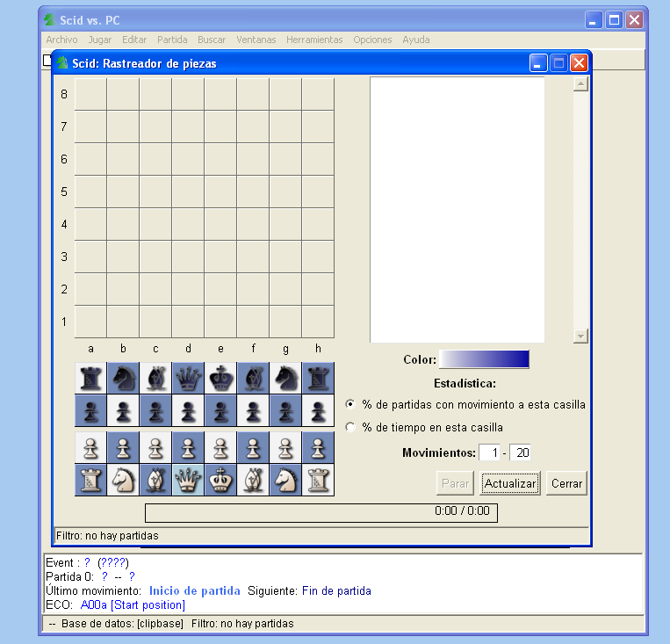Click the scroll down arrow of results list
This screenshot has height=644, width=670.
[580, 336]
